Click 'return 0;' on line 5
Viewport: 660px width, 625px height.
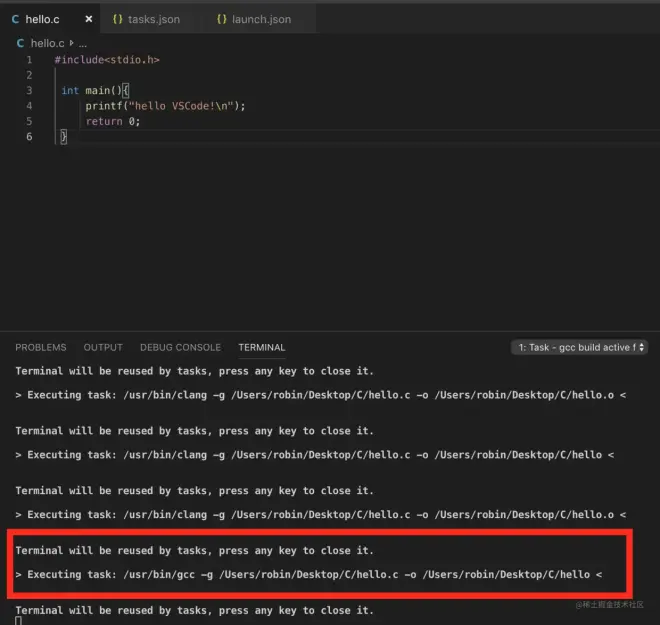[x=113, y=121]
